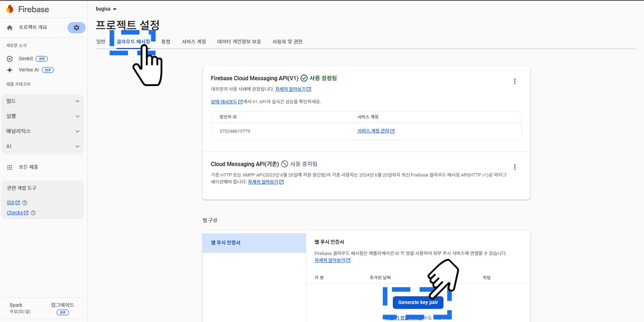
Task: Click the external-link icon beside IDX
Action: [17, 203]
